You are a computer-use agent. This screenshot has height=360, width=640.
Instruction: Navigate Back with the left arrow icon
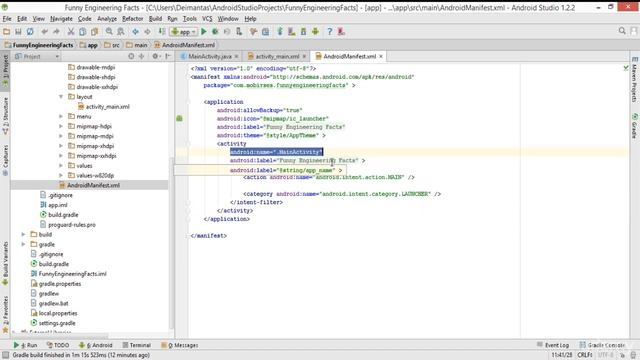click(x=135, y=31)
